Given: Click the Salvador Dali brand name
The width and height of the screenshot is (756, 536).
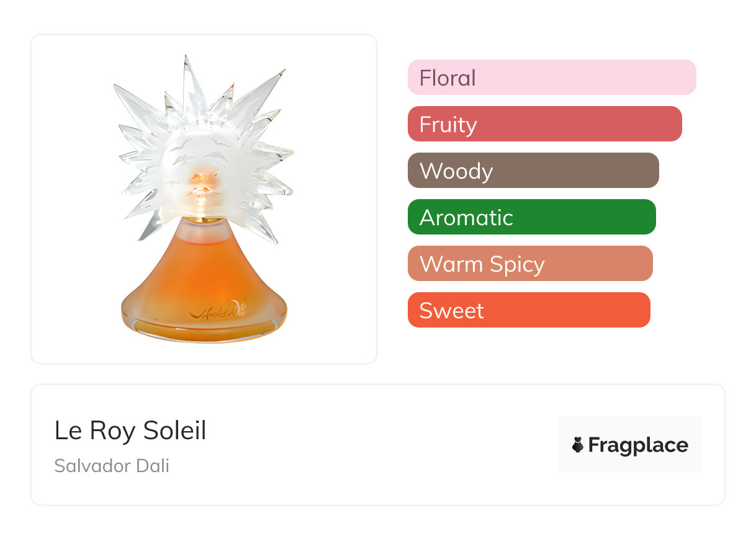Looking at the screenshot, I should [x=112, y=466].
